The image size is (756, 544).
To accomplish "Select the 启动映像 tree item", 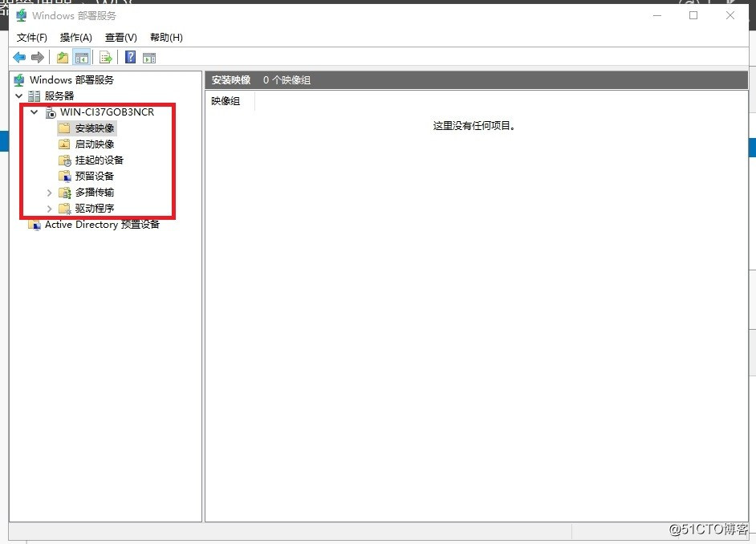I will tap(95, 144).
